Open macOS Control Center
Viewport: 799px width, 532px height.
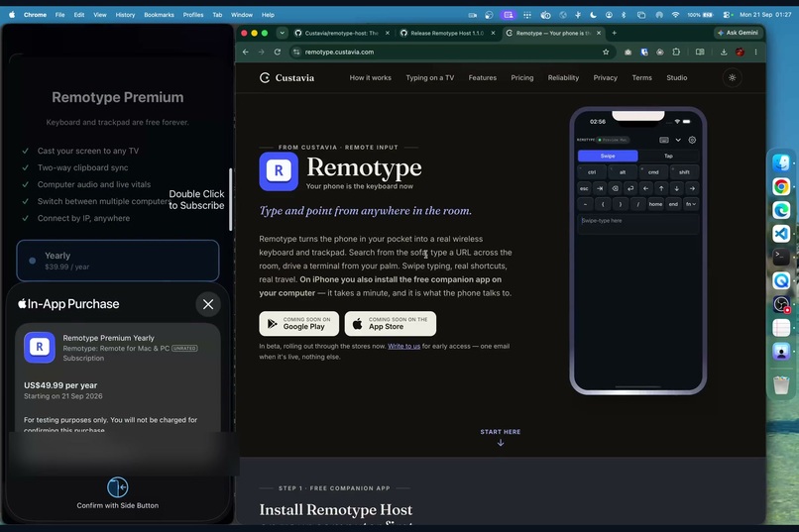pyautogui.click(x=728, y=15)
